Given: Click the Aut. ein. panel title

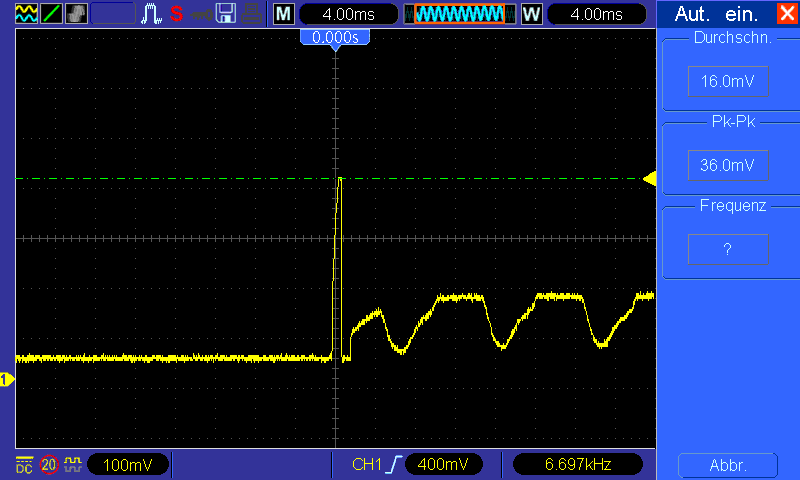Looking at the screenshot, I should 716,14.
